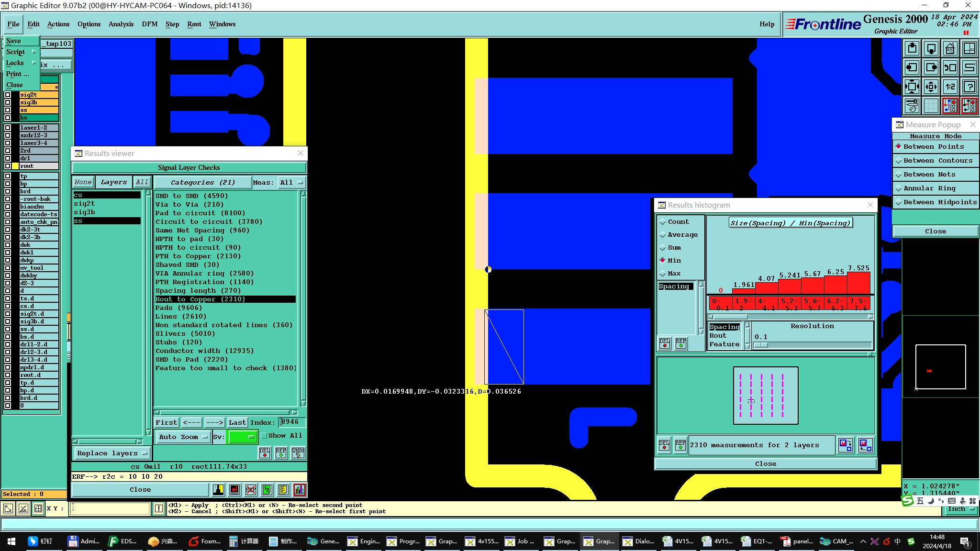
Task: Select the Max radio option in histogram
Action: [663, 274]
